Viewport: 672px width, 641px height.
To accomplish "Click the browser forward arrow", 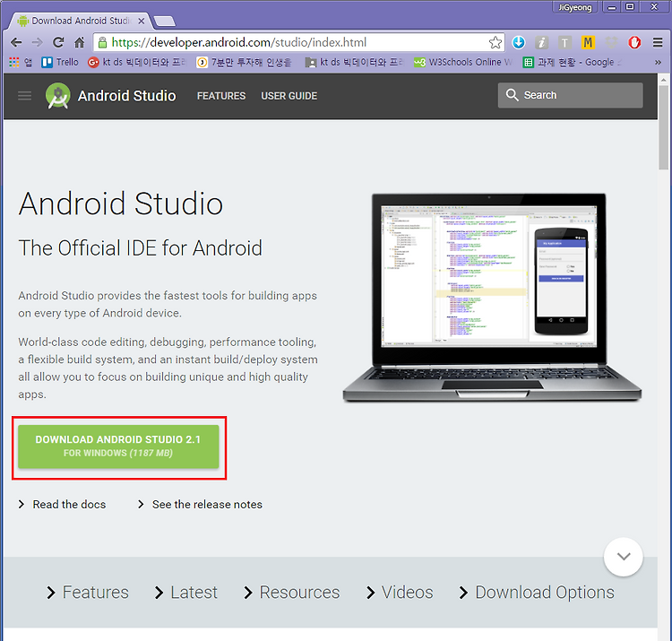I will click(38, 42).
